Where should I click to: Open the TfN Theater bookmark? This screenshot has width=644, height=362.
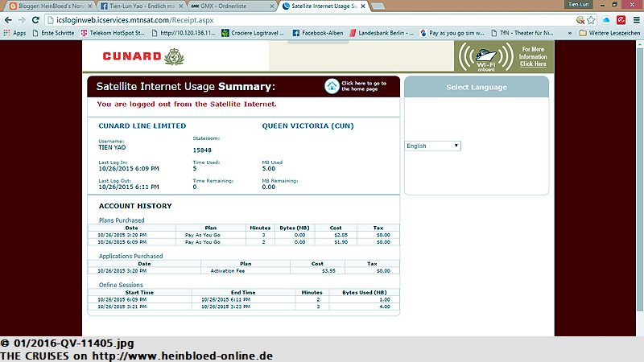(522, 33)
